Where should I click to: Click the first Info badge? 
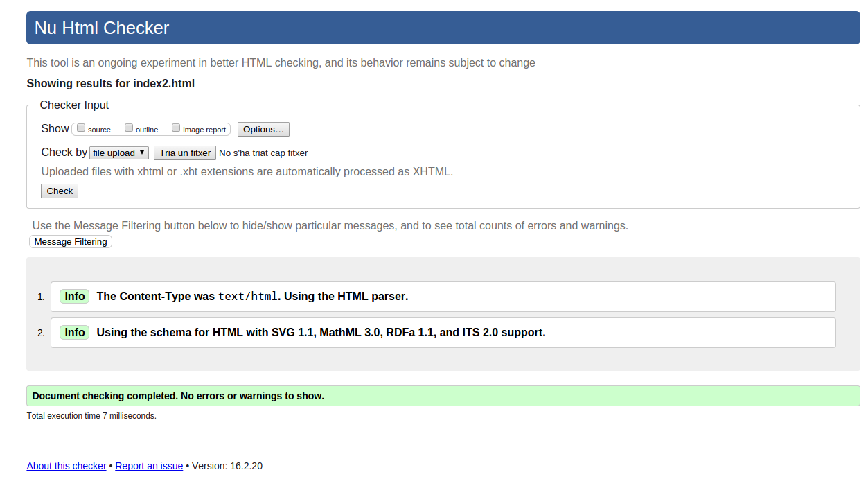(74, 297)
